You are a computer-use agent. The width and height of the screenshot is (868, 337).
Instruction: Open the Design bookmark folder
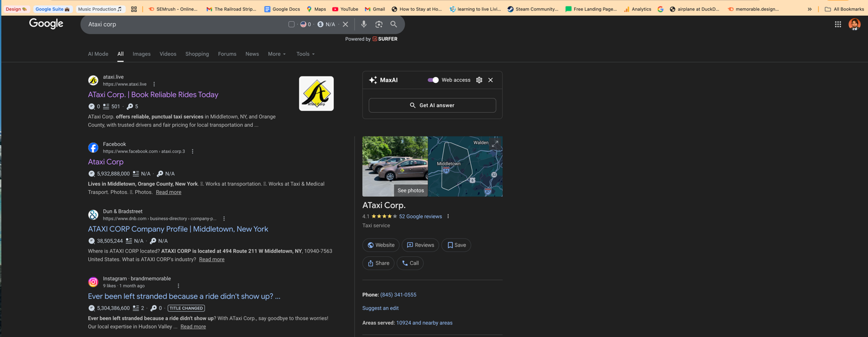(x=16, y=9)
